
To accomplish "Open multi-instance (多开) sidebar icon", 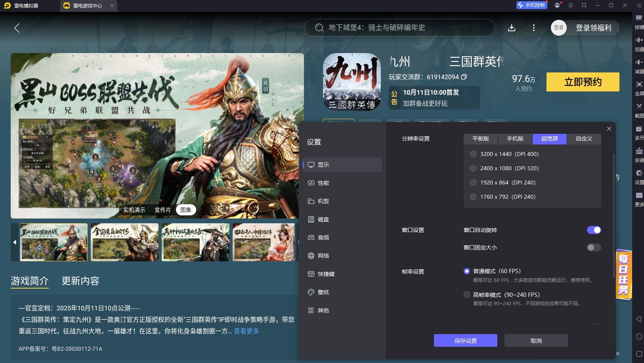I will click(x=639, y=132).
